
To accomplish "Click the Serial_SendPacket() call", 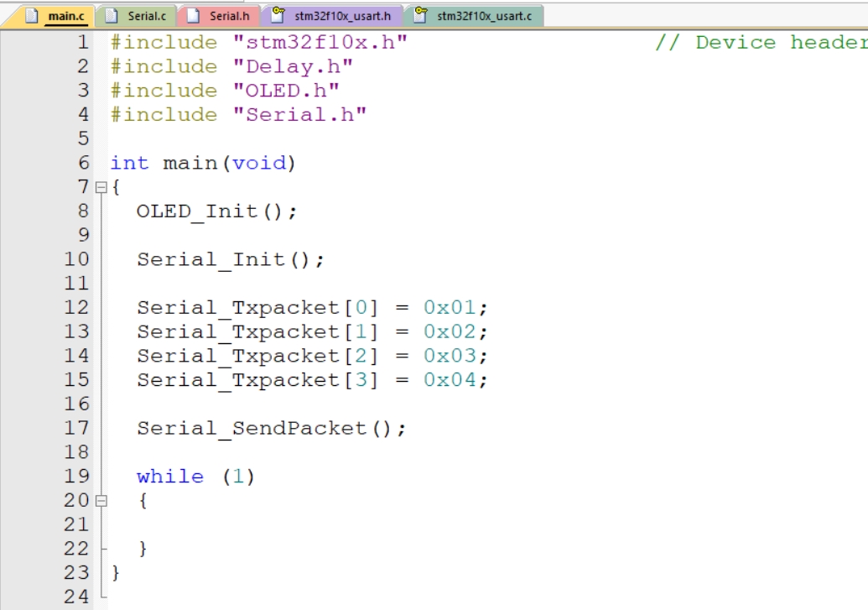I will (271, 428).
